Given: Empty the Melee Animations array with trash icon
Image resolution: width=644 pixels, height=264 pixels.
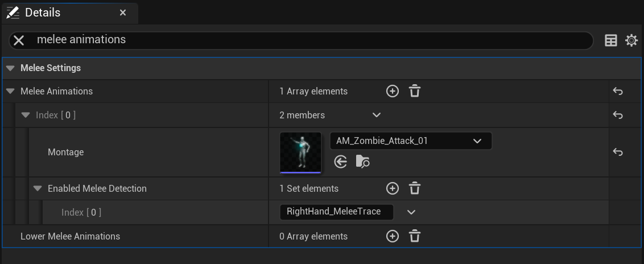Looking at the screenshot, I should point(415,91).
